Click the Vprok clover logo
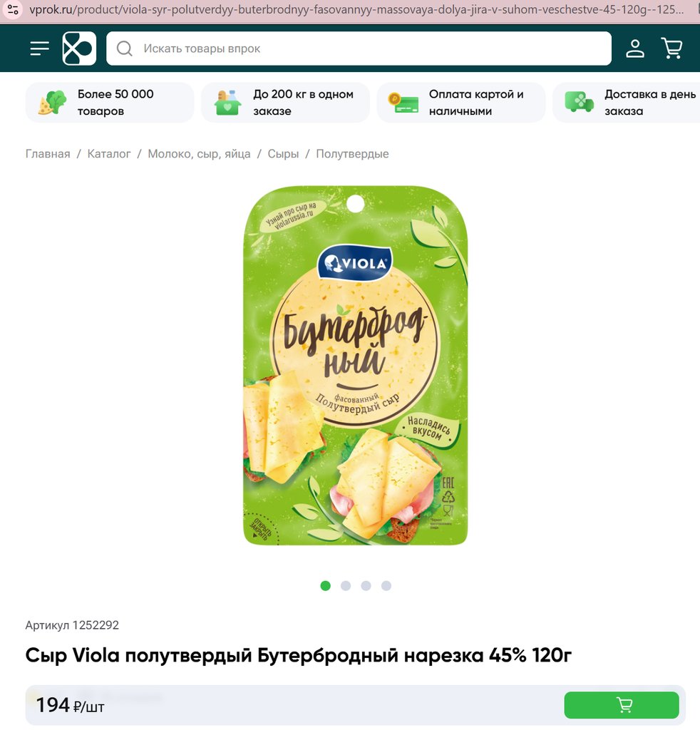 pos(79,48)
